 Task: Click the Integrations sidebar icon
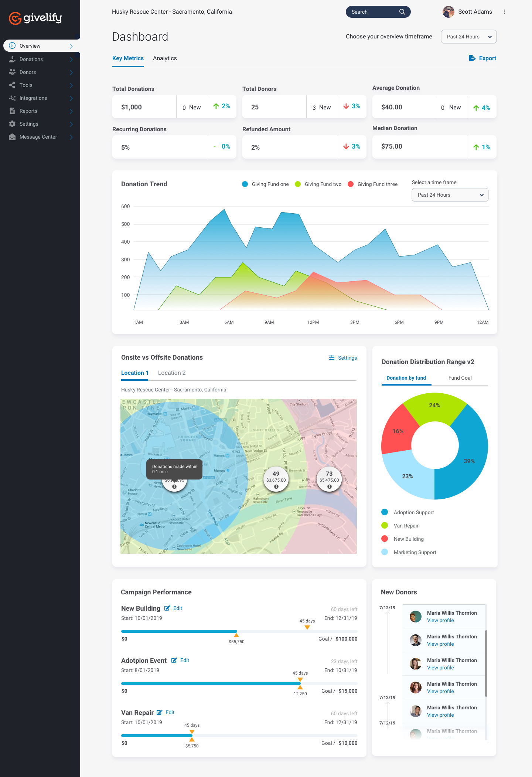12,98
